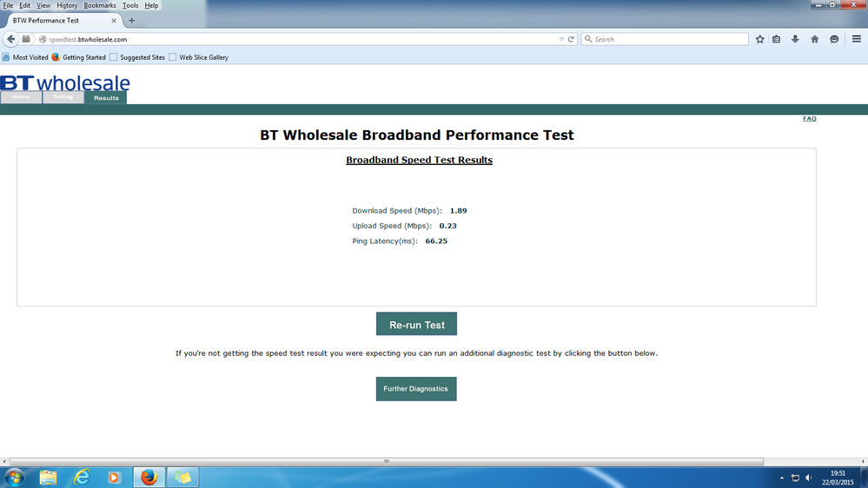Open the Help menu
This screenshot has height=488, width=868.
pos(151,5)
